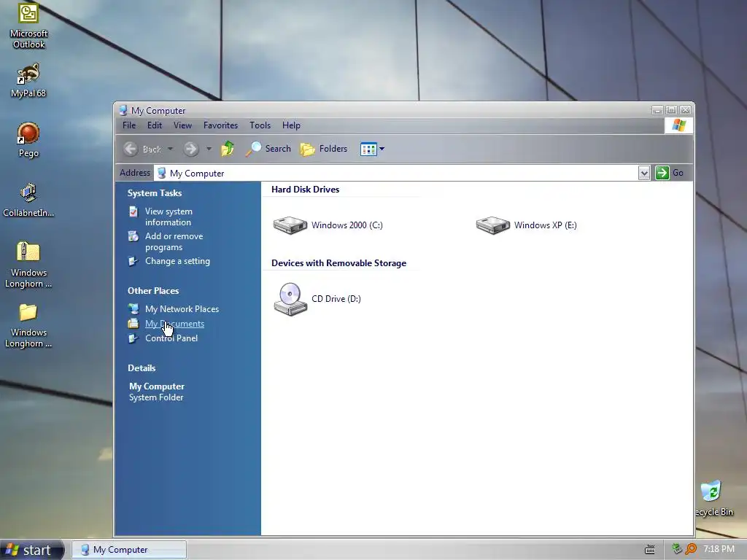Click the Views icon in toolbar
This screenshot has width=747, height=560.
point(368,149)
